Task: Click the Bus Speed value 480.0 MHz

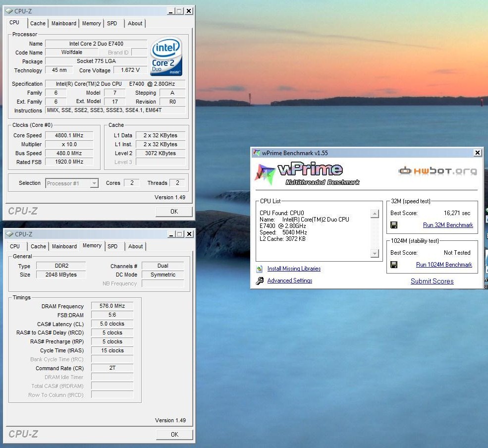Action: (x=69, y=153)
